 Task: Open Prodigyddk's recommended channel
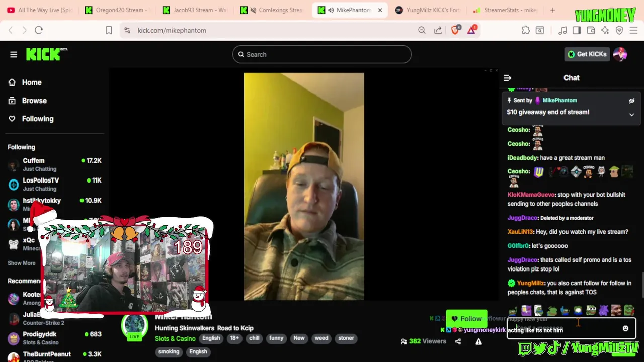click(54, 338)
